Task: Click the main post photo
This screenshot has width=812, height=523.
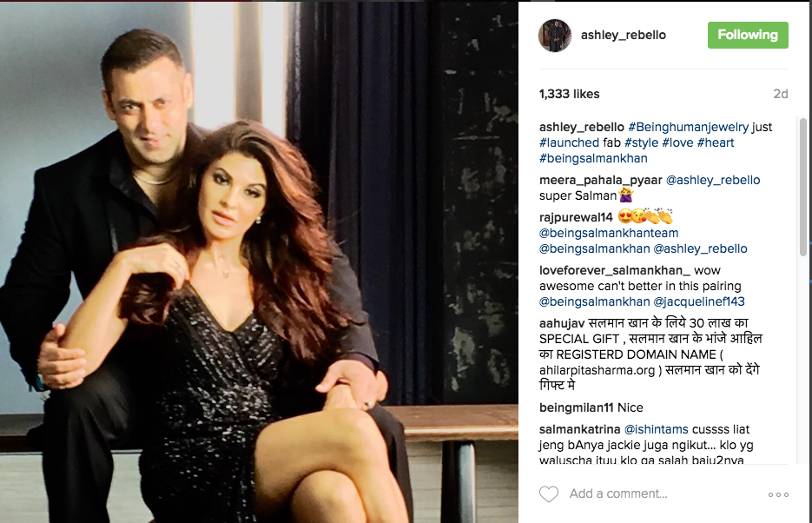Action: pyautogui.click(x=259, y=262)
